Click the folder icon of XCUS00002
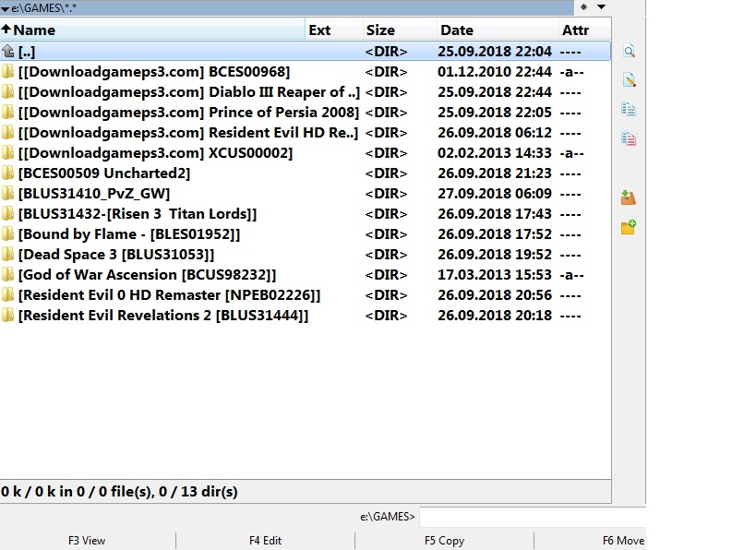Screen dimensions: 756x550 pos(7,153)
